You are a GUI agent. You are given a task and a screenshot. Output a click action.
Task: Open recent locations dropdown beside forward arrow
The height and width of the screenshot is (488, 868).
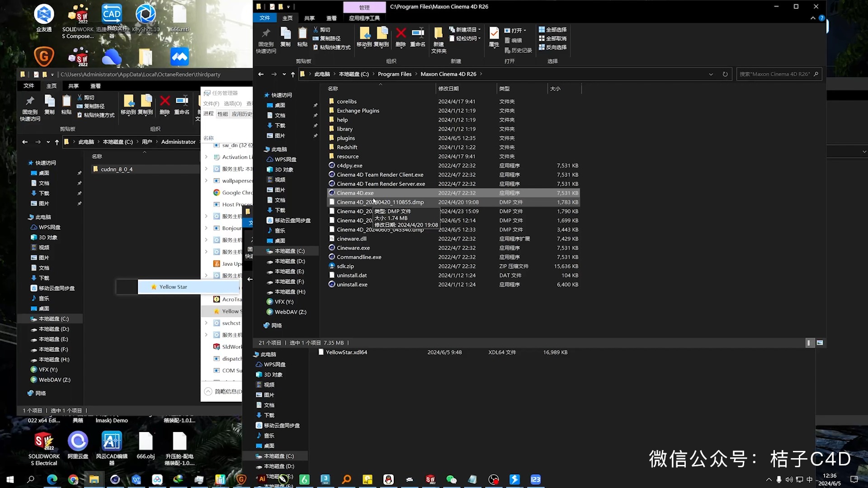[284, 74]
